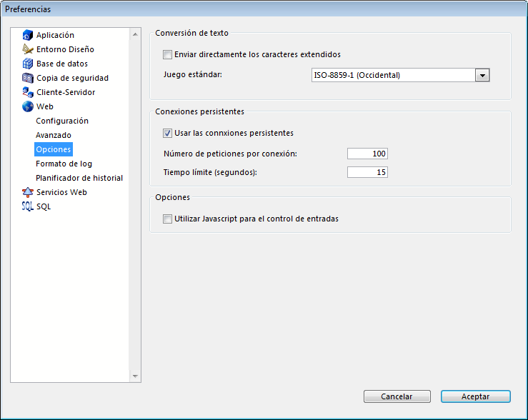The width and height of the screenshot is (528, 420).
Task: Click the Entorno Diseño icon
Action: coord(28,49)
